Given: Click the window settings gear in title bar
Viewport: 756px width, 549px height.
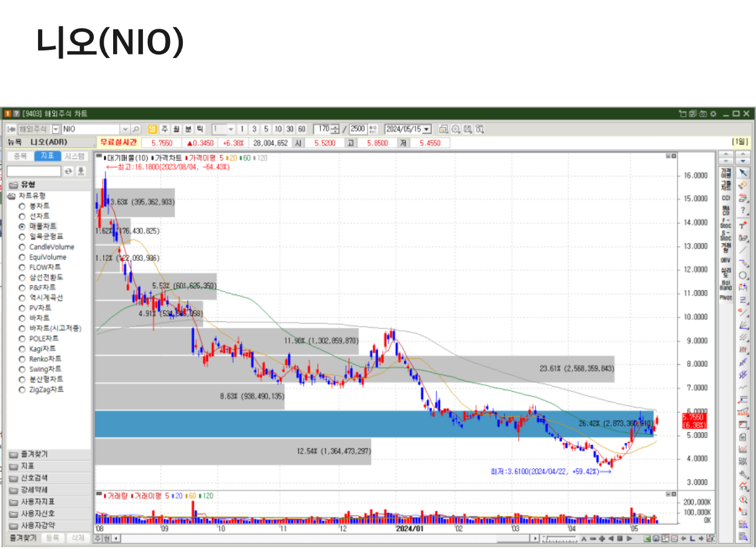Looking at the screenshot, I should click(x=713, y=114).
